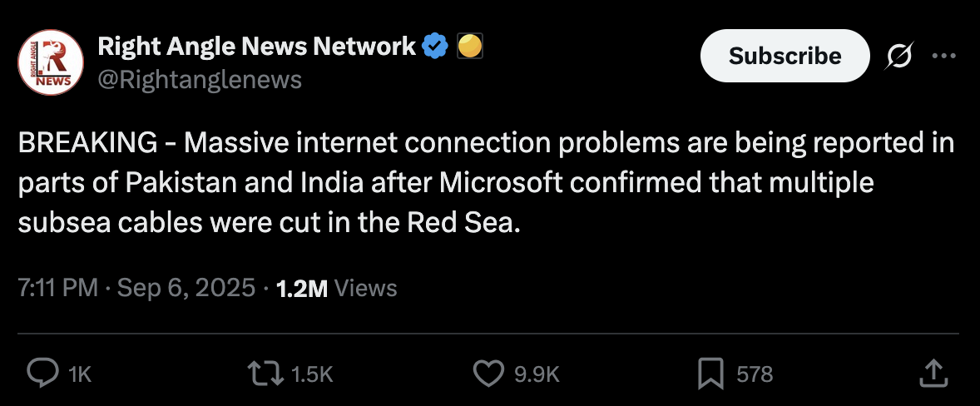
Task: Bookmark this post
Action: click(x=710, y=374)
